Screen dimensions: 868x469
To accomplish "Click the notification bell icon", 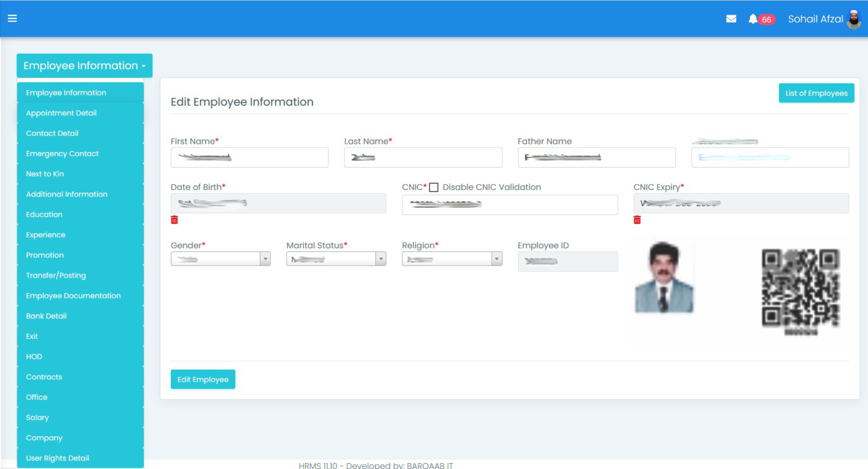I will tap(753, 19).
